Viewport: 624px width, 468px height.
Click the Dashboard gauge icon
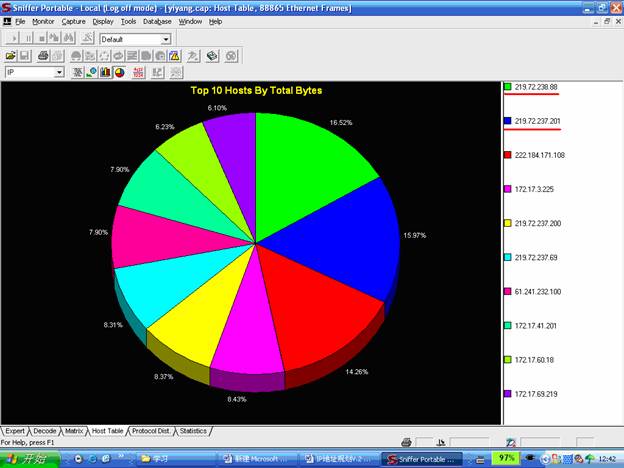[x=76, y=56]
